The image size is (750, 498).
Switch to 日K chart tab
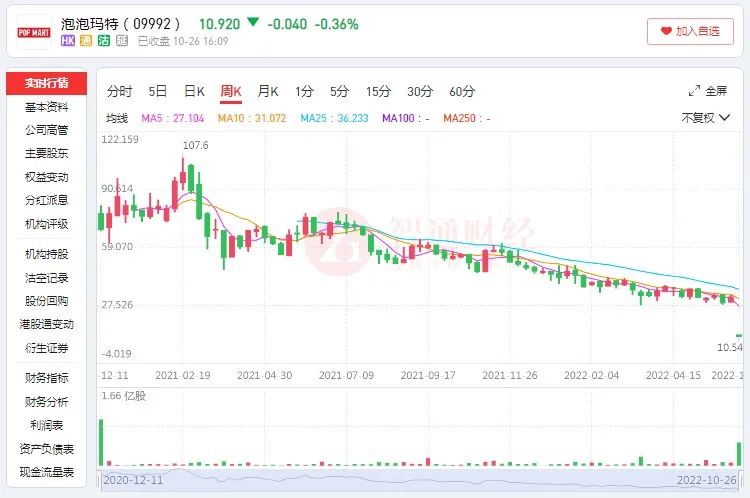(194, 91)
